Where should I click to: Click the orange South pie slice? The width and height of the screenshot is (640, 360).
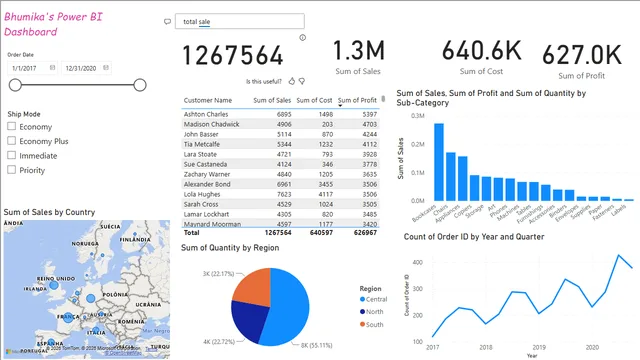253,288
